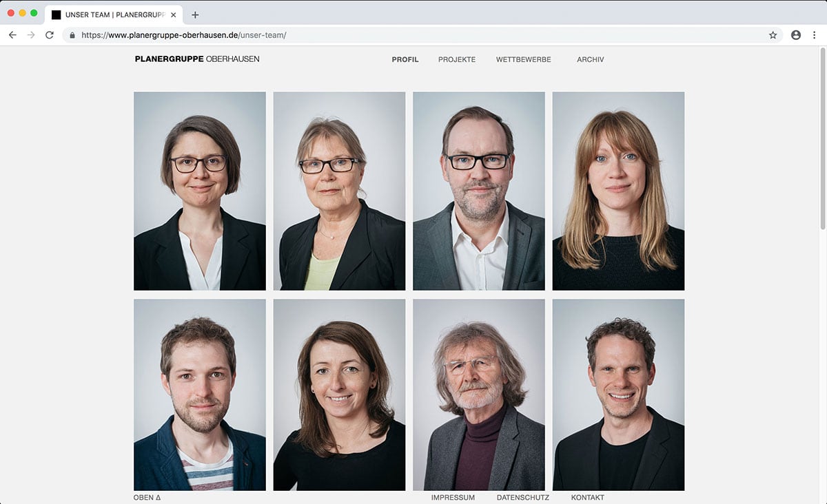Image resolution: width=827 pixels, height=504 pixels.
Task: Click the browser forward arrow
Action: 31,35
